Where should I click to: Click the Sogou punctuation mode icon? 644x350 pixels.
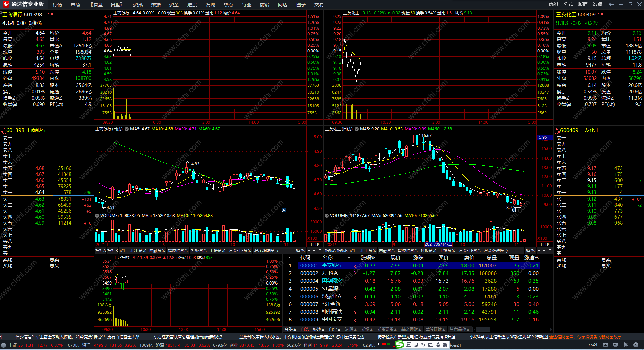point(423,345)
